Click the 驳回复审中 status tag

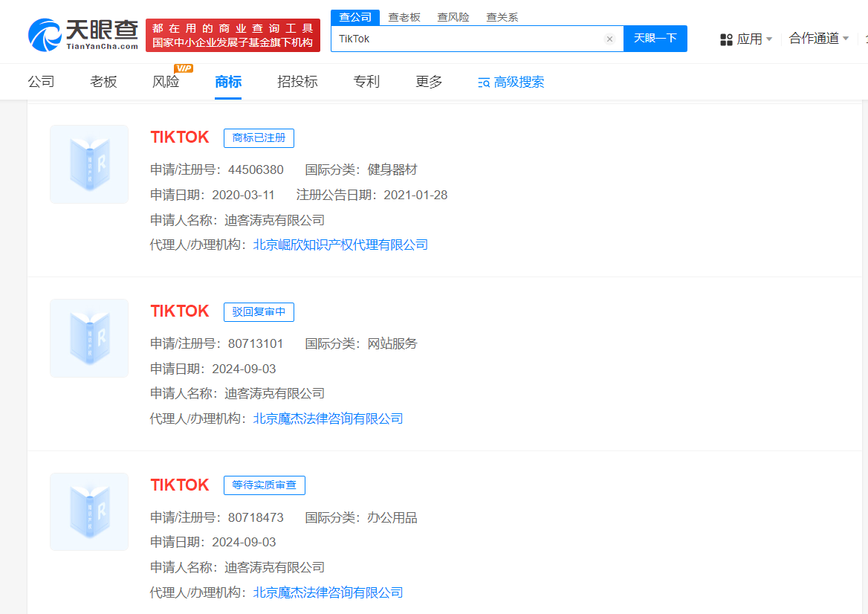pyautogui.click(x=259, y=312)
